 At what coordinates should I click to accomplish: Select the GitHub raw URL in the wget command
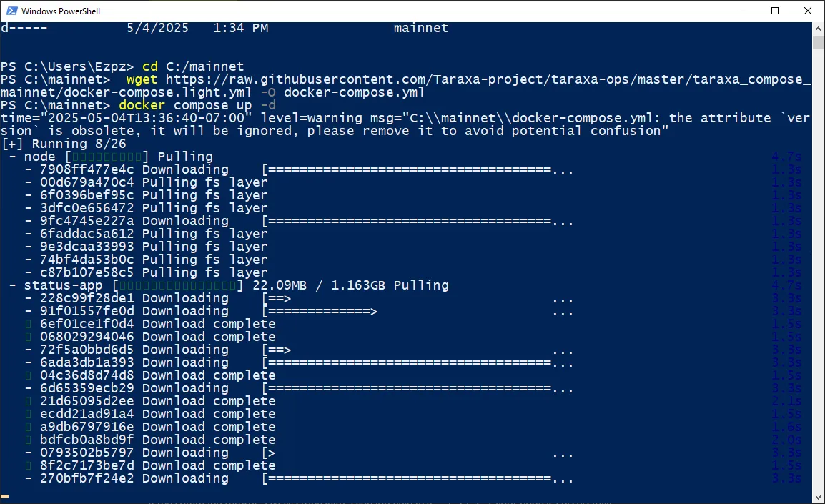click(x=429, y=79)
